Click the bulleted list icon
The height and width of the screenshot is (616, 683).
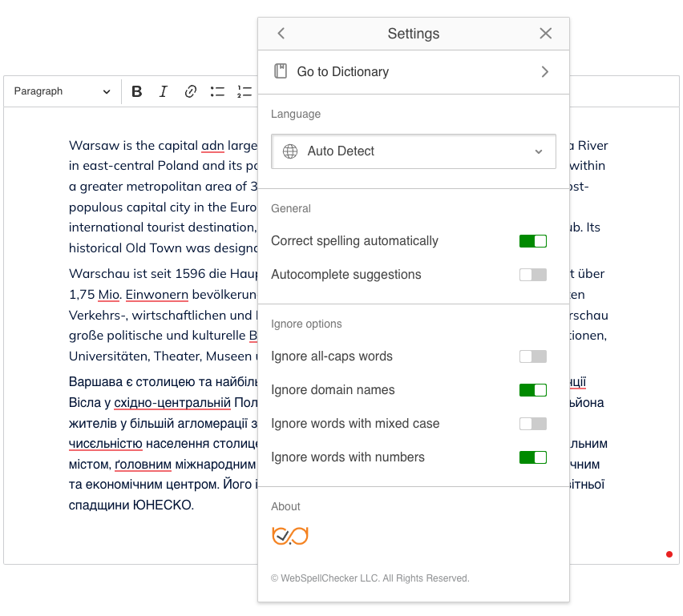[217, 91]
